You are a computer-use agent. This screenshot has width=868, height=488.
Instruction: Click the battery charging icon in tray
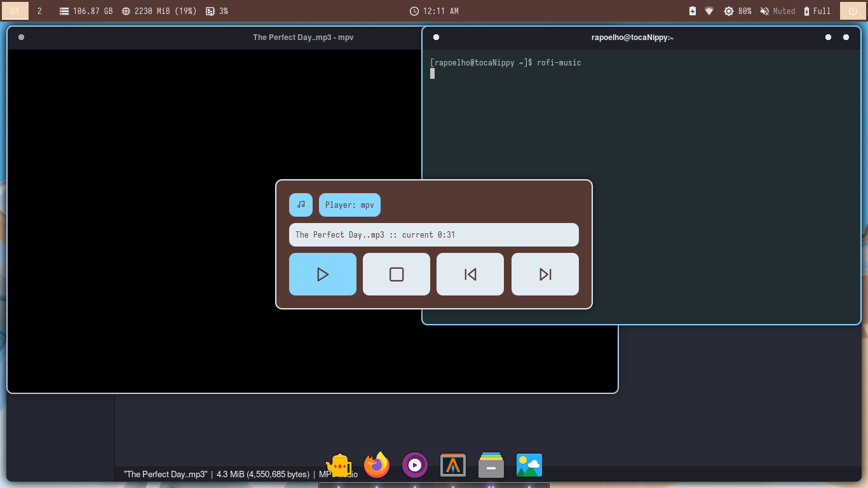(693, 11)
